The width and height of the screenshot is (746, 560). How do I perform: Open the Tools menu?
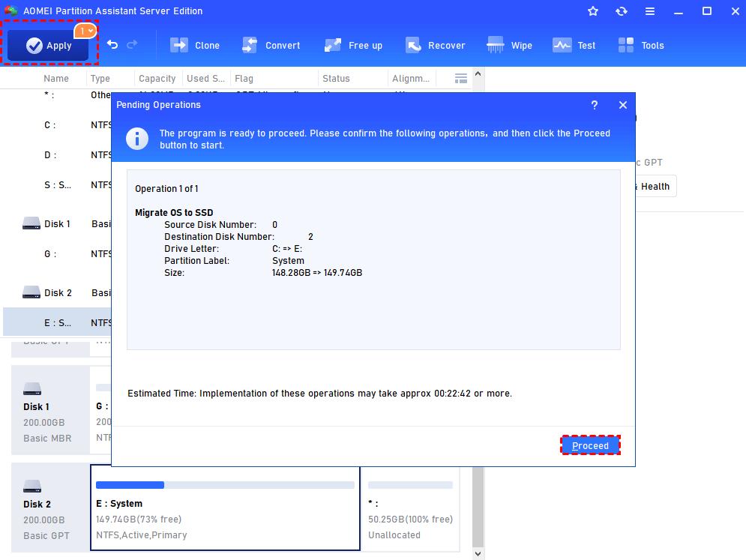click(x=640, y=45)
